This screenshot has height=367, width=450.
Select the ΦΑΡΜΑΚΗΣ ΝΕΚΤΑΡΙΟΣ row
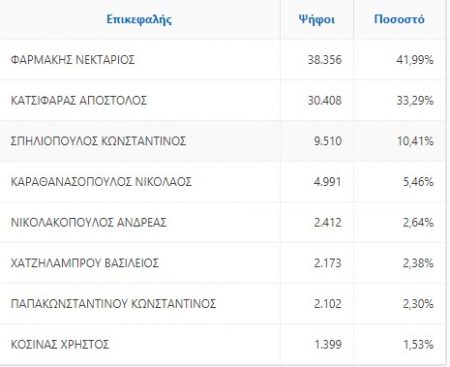[223, 60]
